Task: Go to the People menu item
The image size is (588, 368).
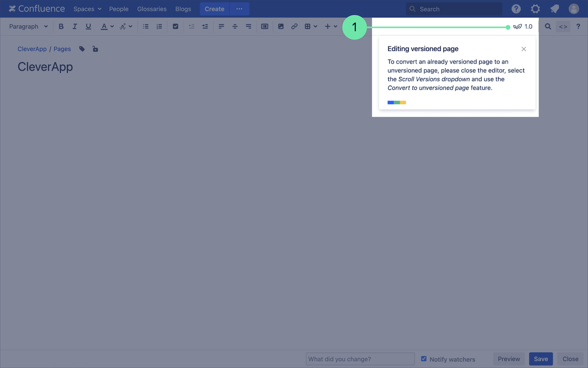Action: [118, 9]
